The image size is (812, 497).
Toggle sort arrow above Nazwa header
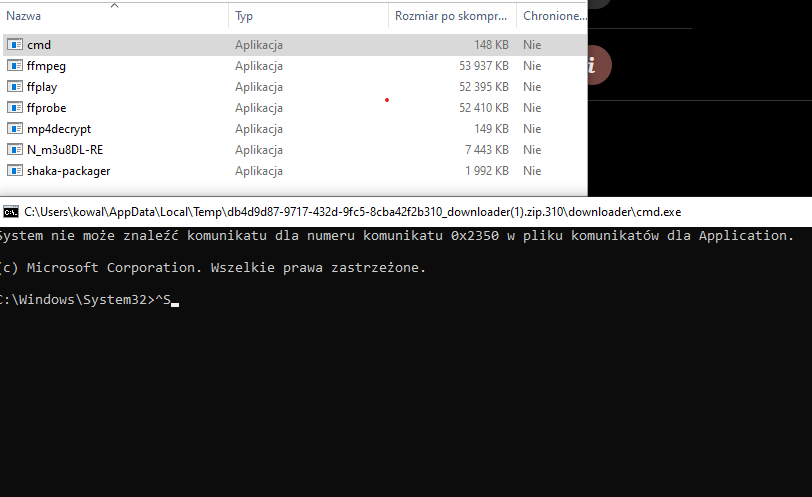pyautogui.click(x=114, y=6)
